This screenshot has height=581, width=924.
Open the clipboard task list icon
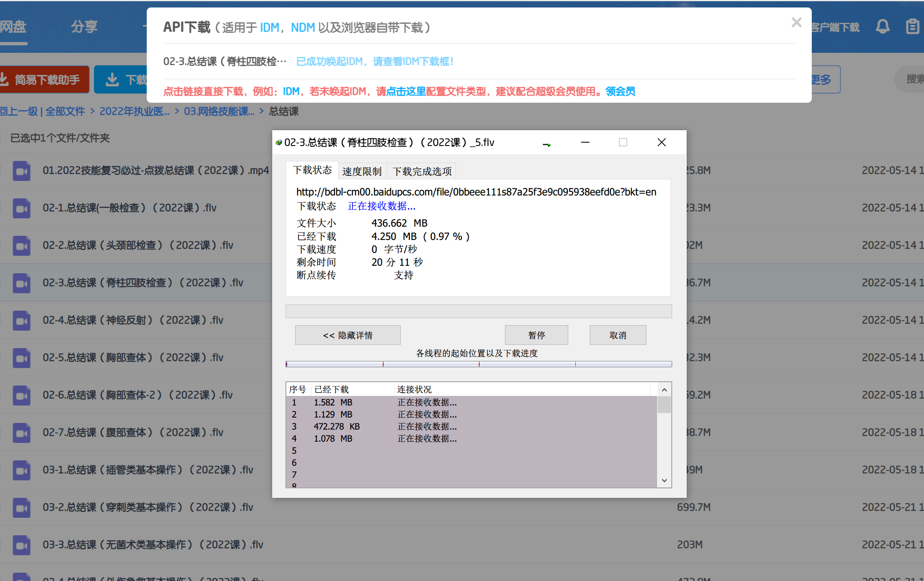[x=912, y=27]
